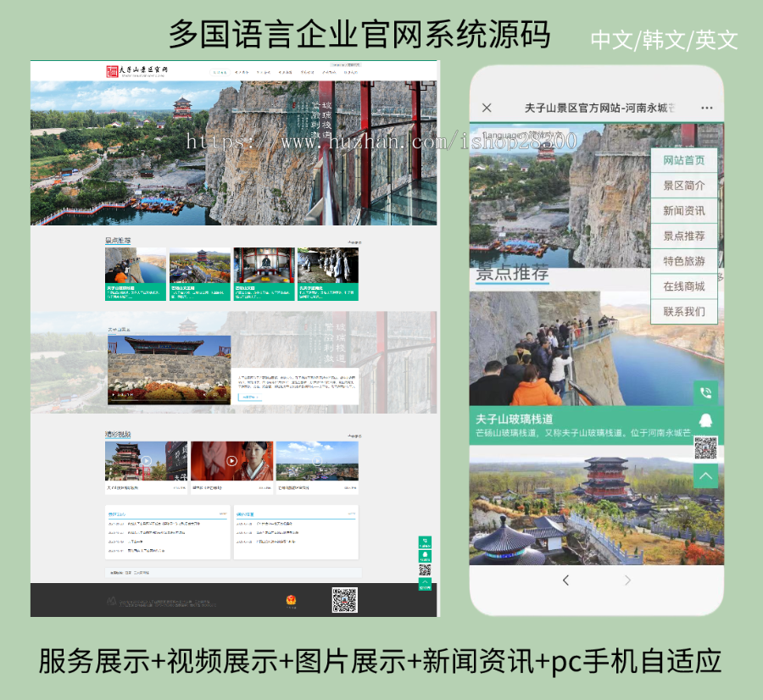Click the main hero banner on desktop page

click(x=234, y=153)
